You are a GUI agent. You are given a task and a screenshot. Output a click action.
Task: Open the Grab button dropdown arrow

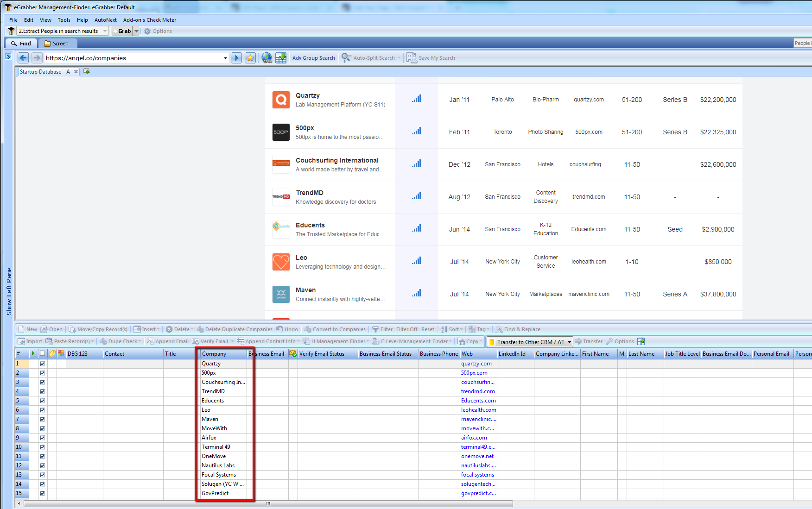click(136, 31)
